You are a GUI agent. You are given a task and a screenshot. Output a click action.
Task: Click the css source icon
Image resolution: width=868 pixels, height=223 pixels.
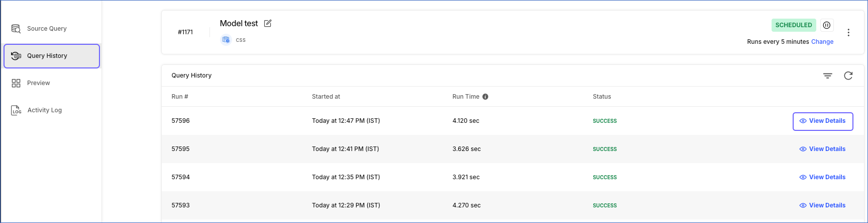pos(226,40)
